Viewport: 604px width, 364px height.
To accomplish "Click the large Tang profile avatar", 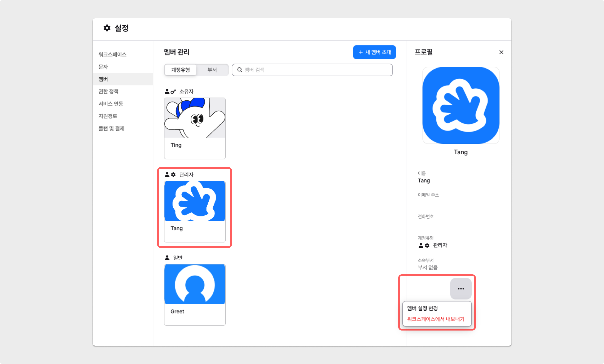I will click(x=461, y=105).
